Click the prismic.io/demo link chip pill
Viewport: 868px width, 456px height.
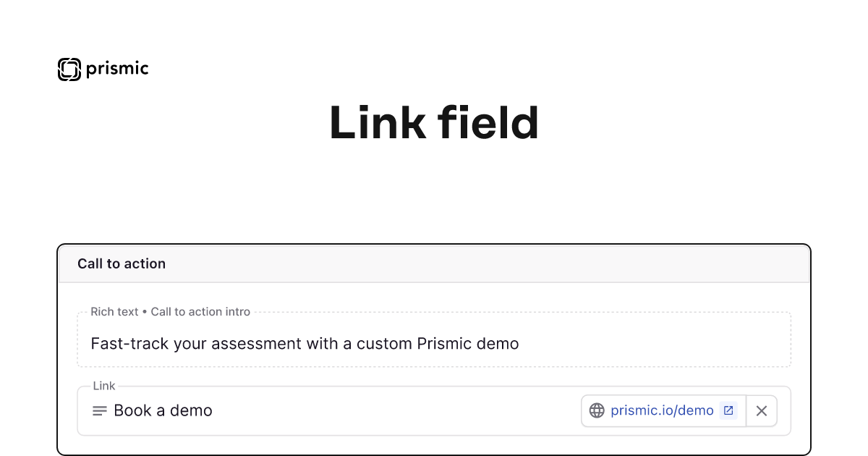[x=663, y=410]
